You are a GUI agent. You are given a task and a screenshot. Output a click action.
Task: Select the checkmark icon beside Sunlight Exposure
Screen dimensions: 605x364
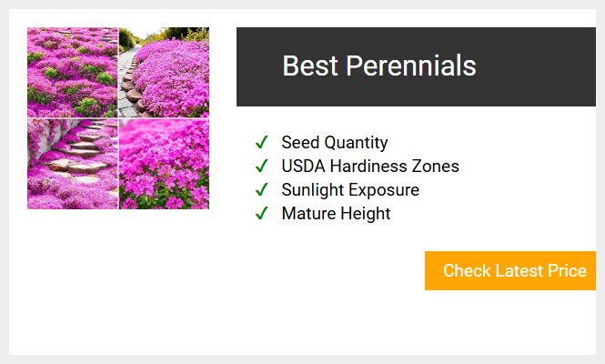(x=262, y=190)
